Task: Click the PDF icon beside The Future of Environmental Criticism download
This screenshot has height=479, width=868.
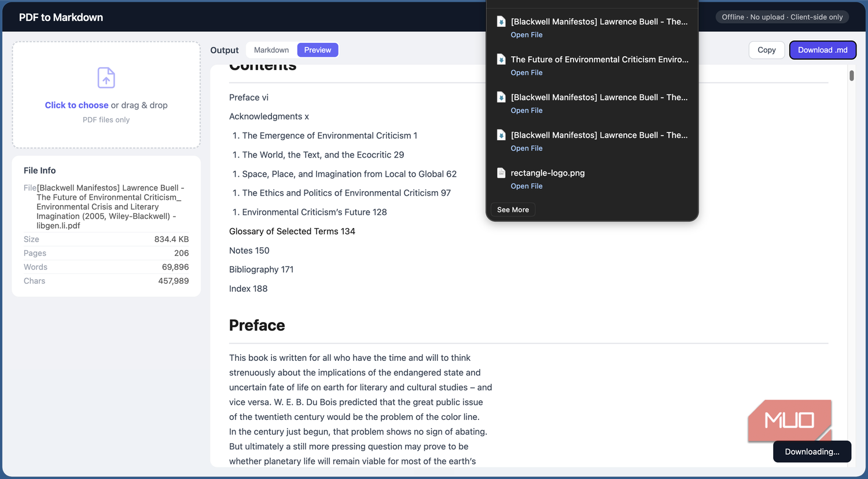Action: (501, 59)
